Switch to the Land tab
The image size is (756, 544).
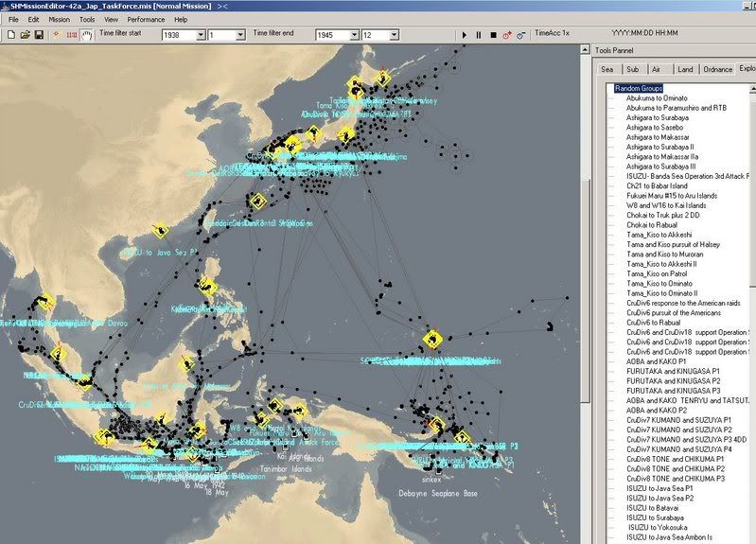click(685, 69)
